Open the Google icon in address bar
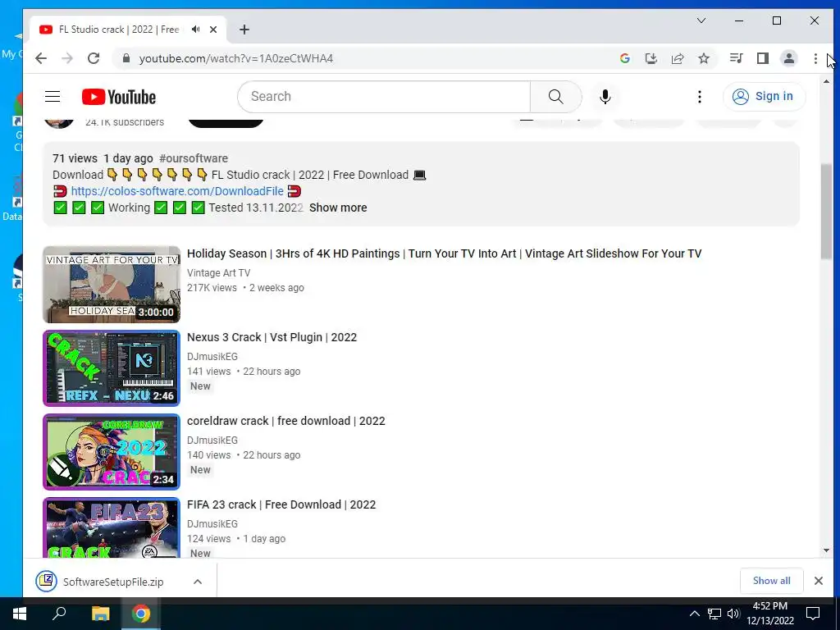Image resolution: width=840 pixels, height=630 pixels. [x=624, y=58]
